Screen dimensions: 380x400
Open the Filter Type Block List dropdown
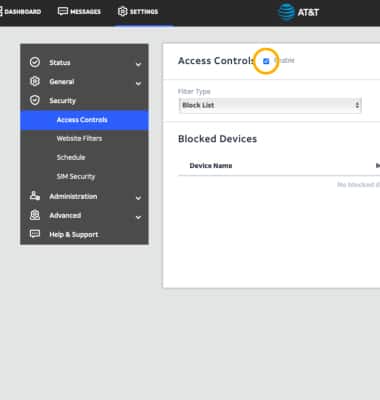click(270, 105)
